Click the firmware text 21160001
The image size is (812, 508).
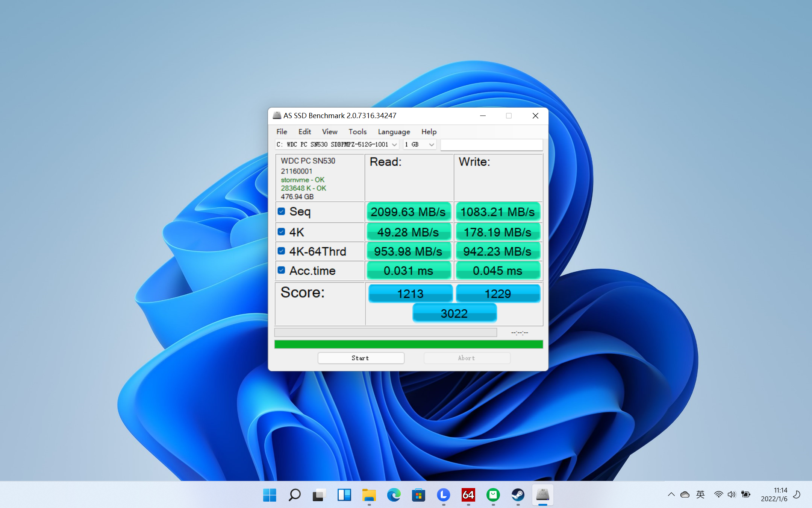pos(296,171)
